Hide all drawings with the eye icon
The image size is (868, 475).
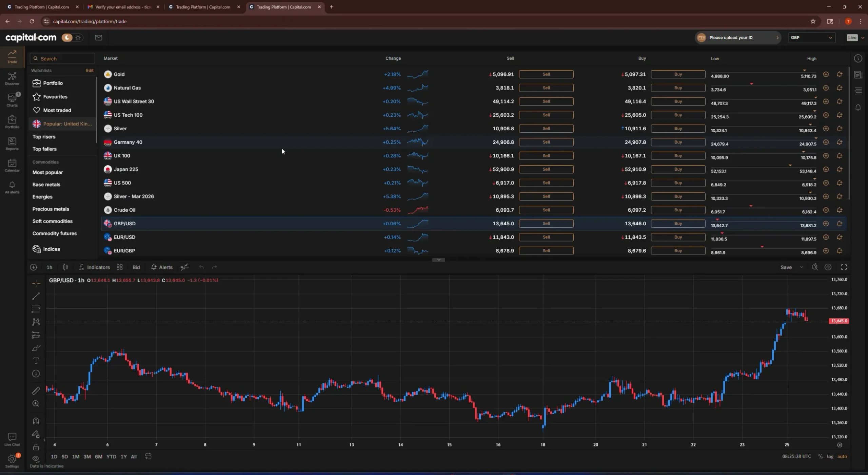point(36,459)
